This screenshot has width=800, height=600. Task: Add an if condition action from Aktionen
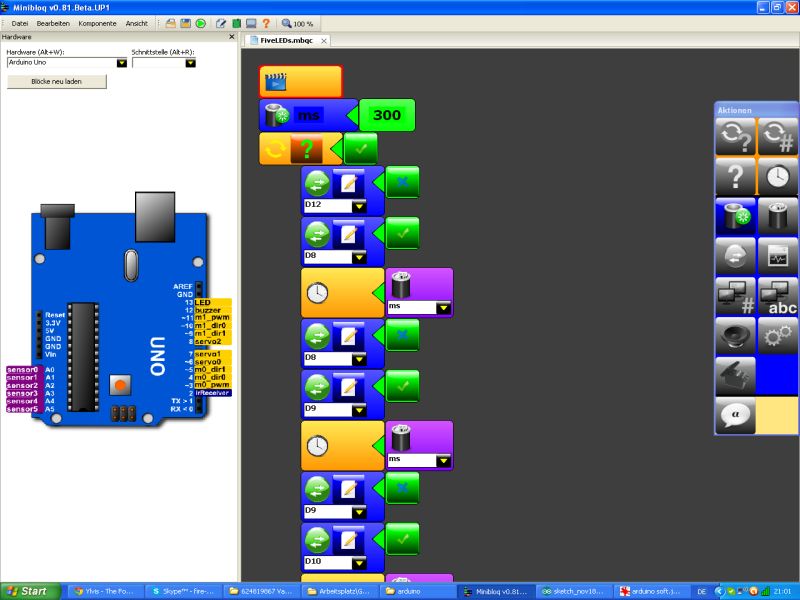click(x=735, y=177)
